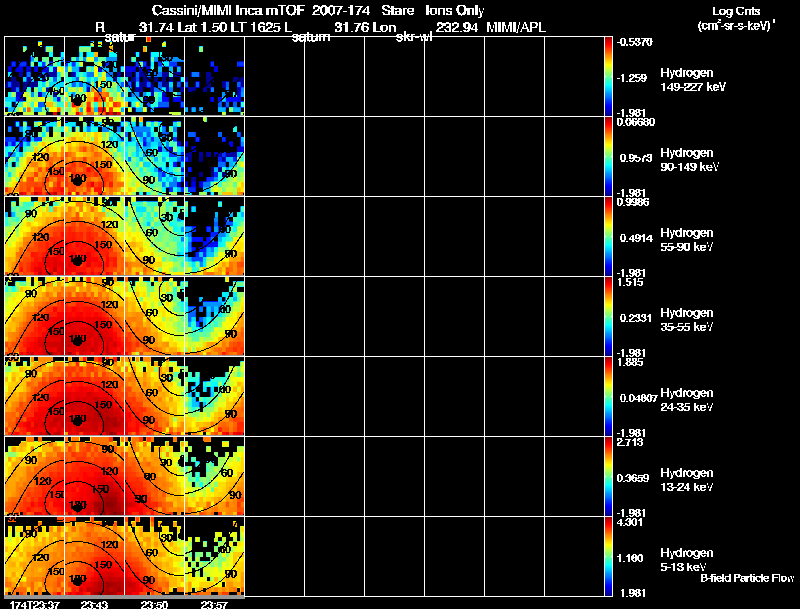This screenshot has width=800, height=609.
Task: Click the 0.9986 scale value
Action: 633,202
